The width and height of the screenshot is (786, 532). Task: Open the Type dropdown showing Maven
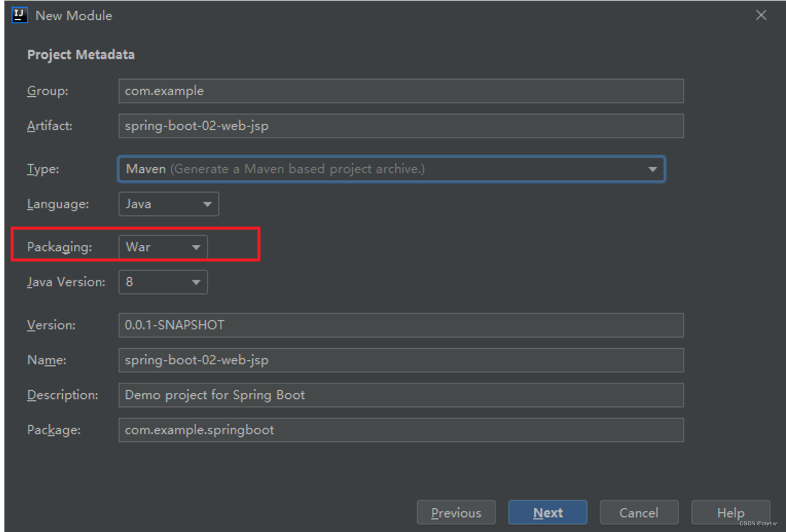[391, 169]
